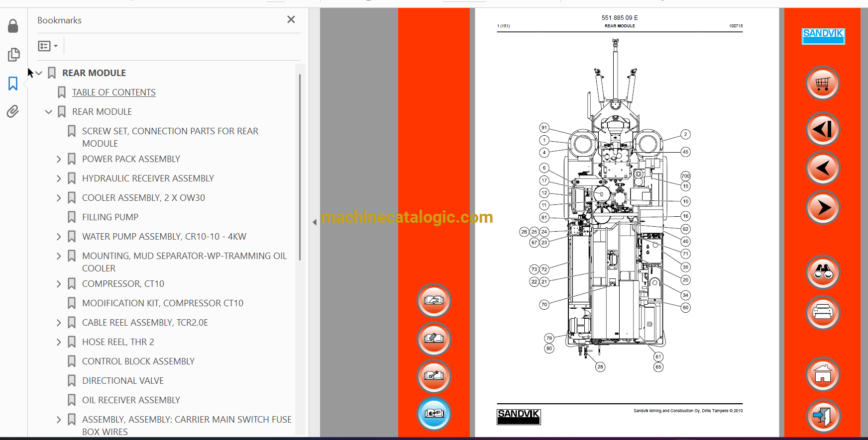Image resolution: width=868 pixels, height=440 pixels.
Task: Open the FILLING PUMP bookmark
Action: pos(110,217)
